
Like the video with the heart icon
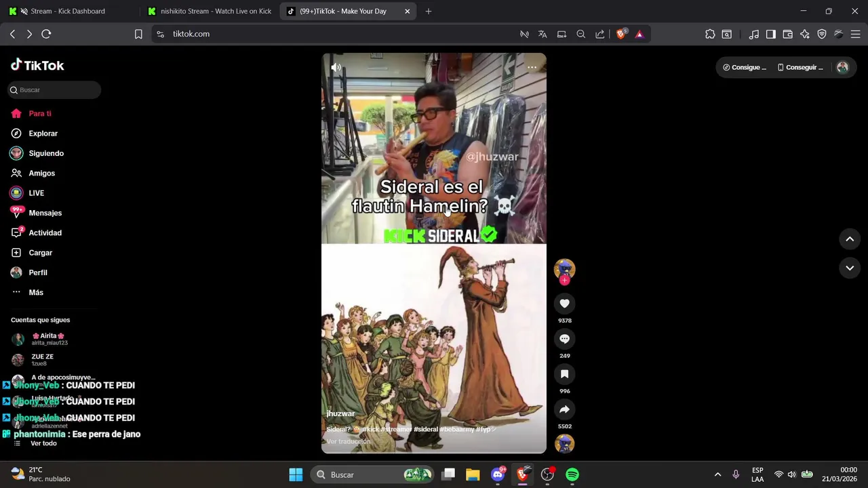click(x=564, y=304)
